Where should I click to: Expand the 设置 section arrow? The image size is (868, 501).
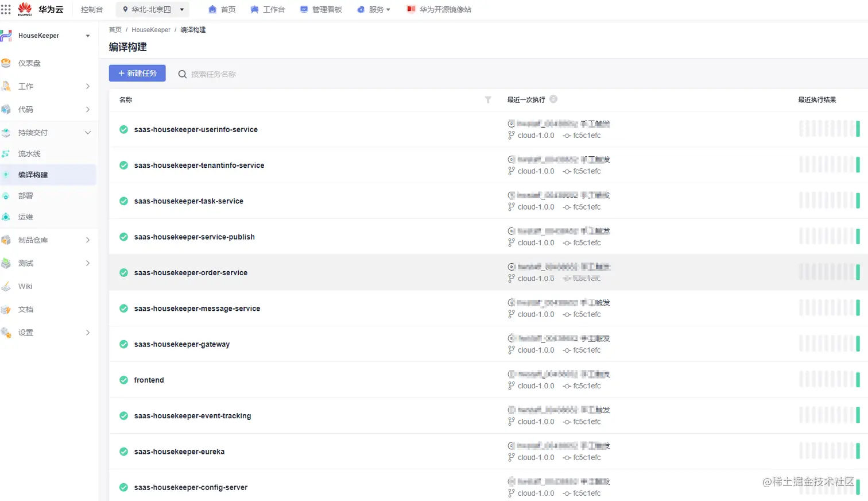[88, 333]
